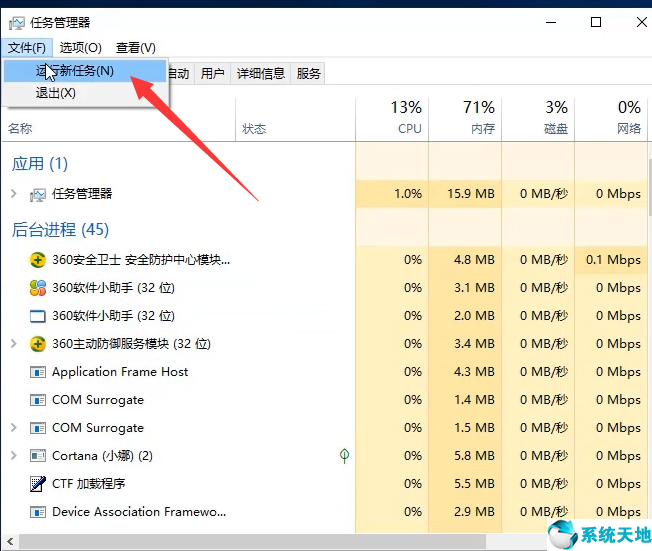Click the CTF 加载程序 pen icon
This screenshot has width=652, height=551.
point(38,484)
